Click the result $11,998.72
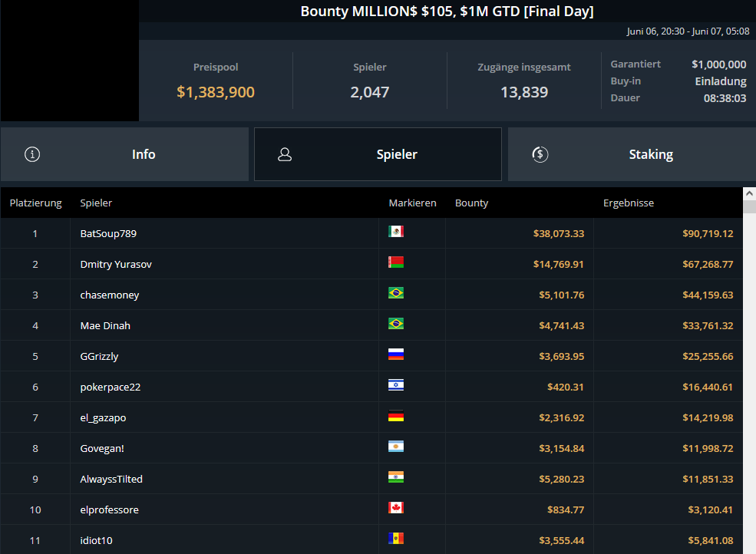Image resolution: width=756 pixels, height=554 pixels. point(708,448)
